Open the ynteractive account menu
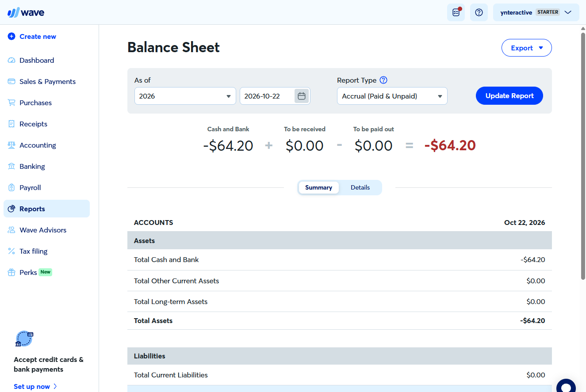Screen dimensions: 586x392 click(x=536, y=12)
